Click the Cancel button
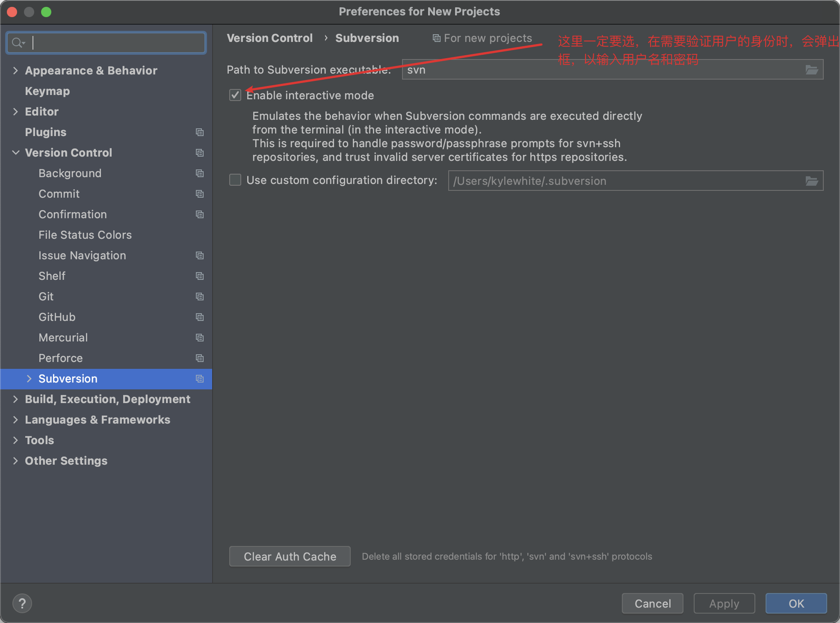 (653, 603)
